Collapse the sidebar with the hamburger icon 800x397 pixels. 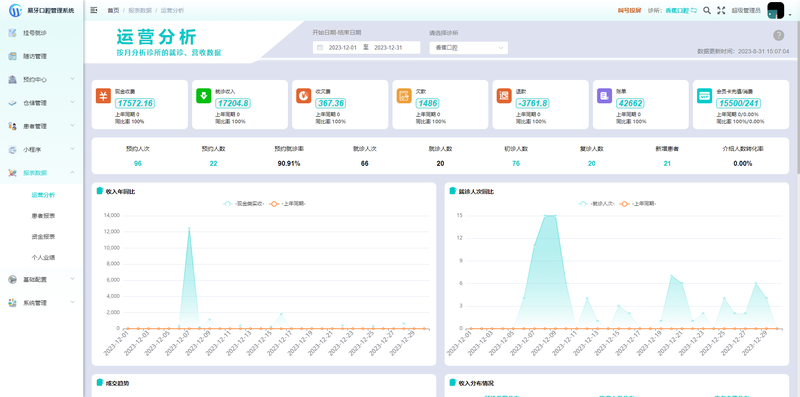point(94,10)
